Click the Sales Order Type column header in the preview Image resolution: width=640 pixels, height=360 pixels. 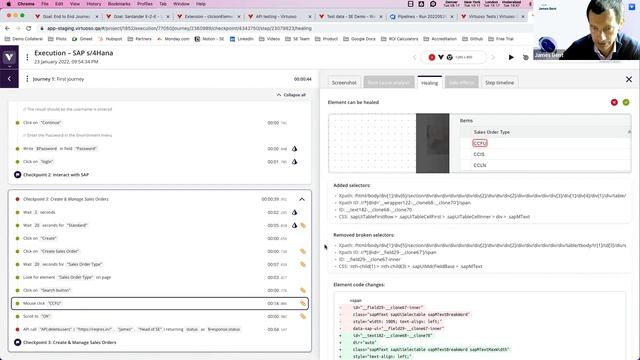[491, 132]
